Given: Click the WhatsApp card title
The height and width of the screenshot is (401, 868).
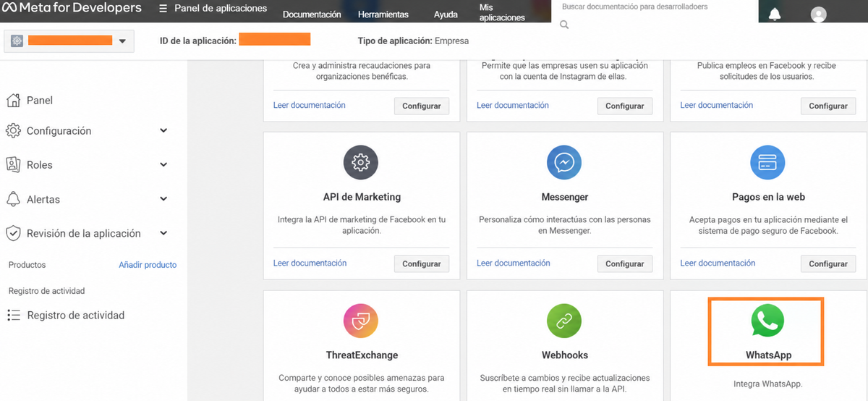Looking at the screenshot, I should coord(768,355).
